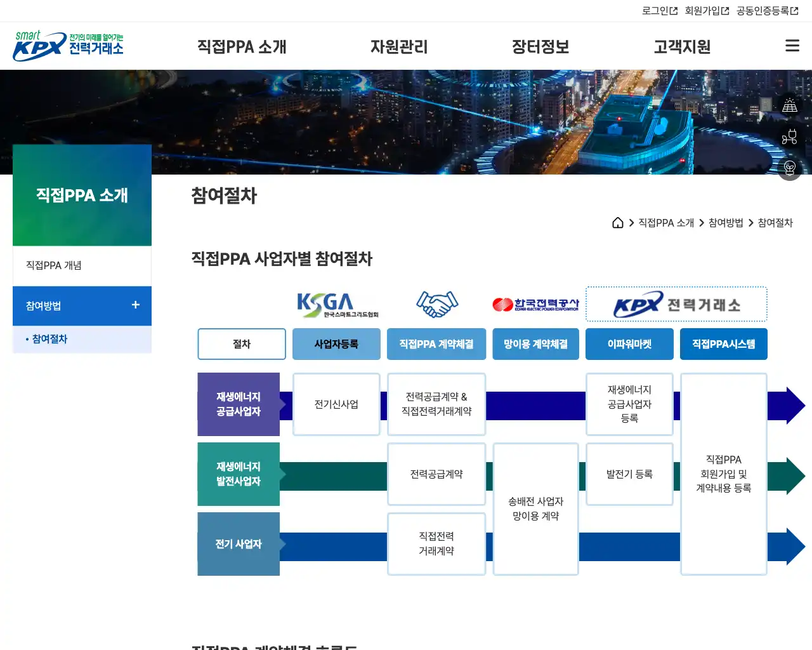Click the eco lightbulb floating icon

(789, 169)
